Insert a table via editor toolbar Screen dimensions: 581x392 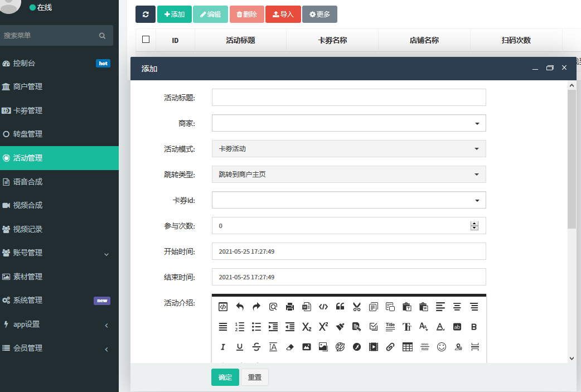coord(408,347)
